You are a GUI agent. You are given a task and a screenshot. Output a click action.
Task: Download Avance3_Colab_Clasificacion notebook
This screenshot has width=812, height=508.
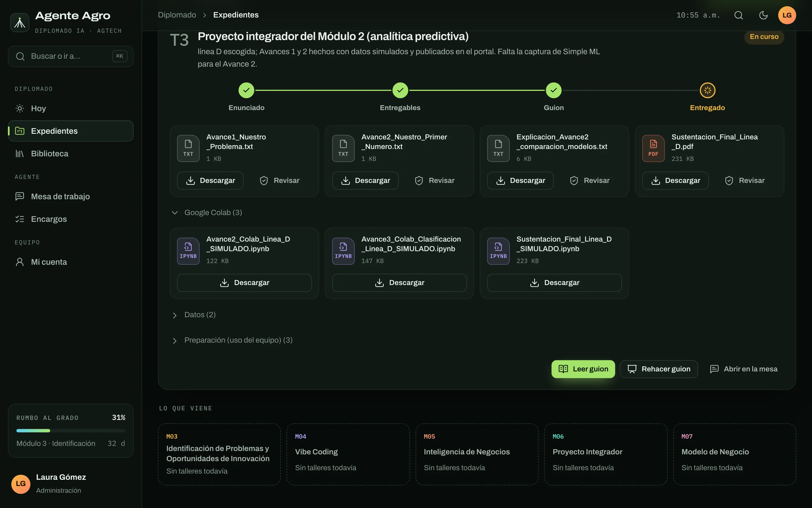(x=399, y=283)
